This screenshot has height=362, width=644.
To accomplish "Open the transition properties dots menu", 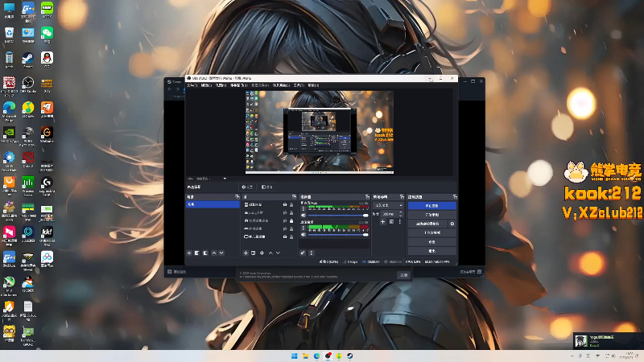I will (399, 222).
